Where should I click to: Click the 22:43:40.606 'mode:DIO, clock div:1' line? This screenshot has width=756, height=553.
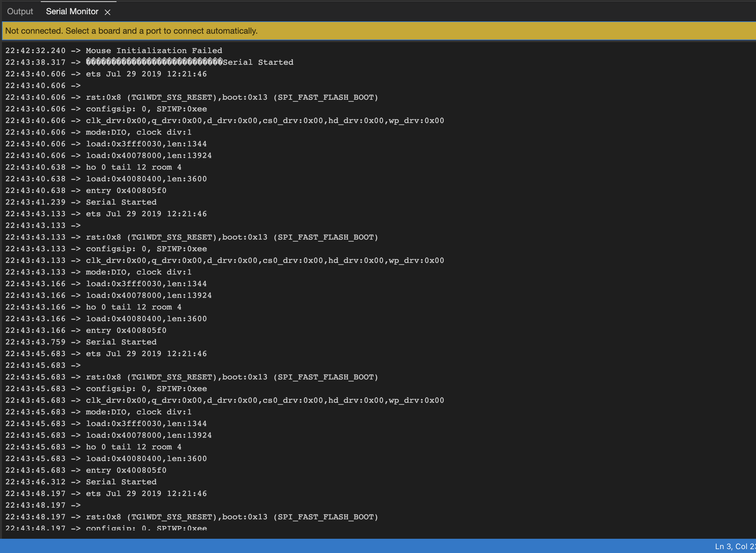click(x=139, y=132)
